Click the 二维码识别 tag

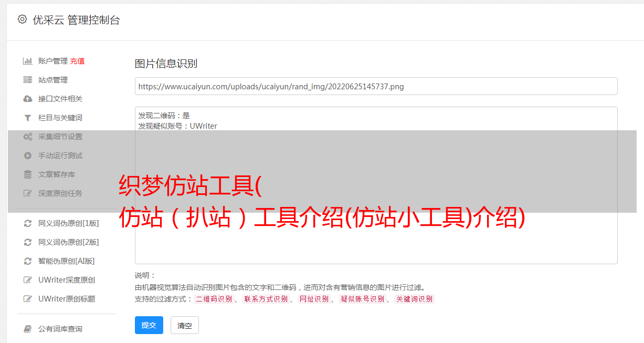click(214, 299)
